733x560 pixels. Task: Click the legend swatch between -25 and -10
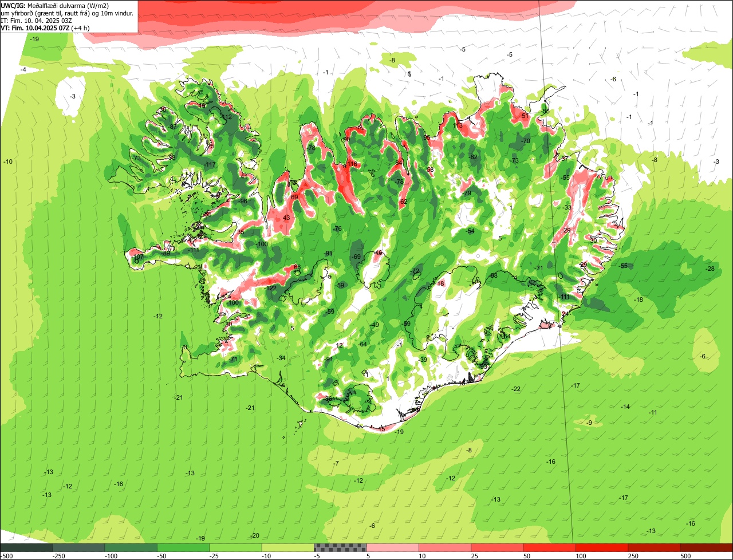pos(235,547)
